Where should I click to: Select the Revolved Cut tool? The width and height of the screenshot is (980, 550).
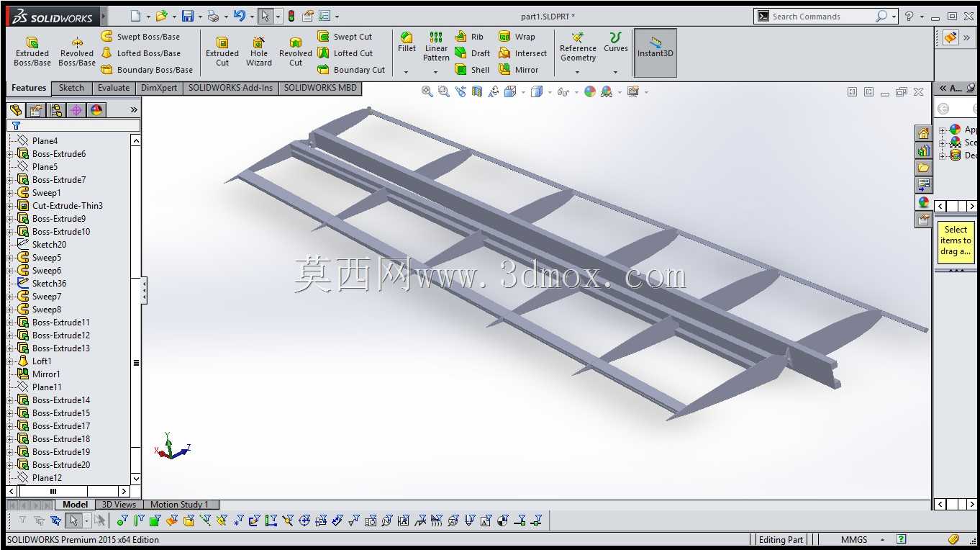(x=296, y=52)
